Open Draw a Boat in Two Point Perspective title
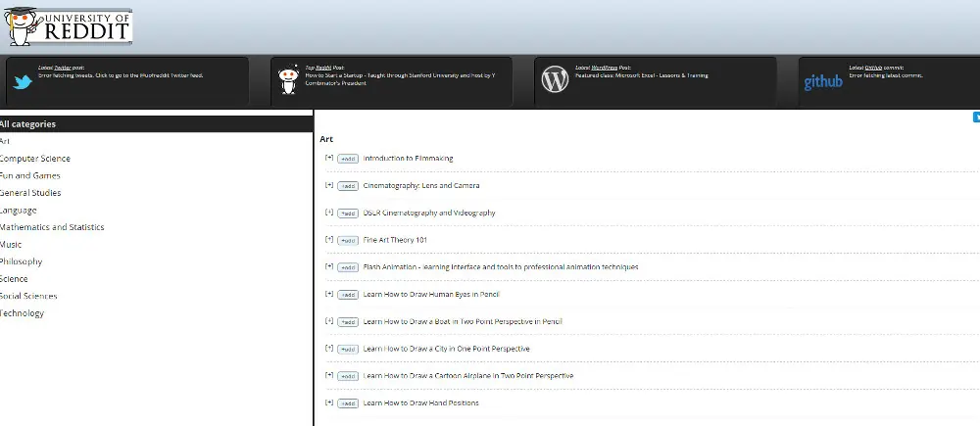980x426 pixels. [463, 321]
